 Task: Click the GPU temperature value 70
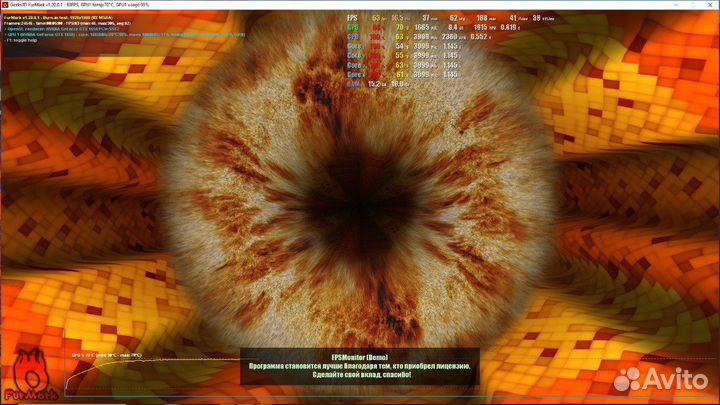[399, 28]
